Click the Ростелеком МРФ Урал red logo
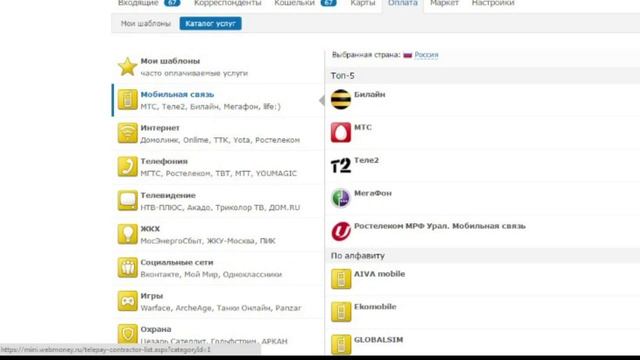 tap(340, 231)
